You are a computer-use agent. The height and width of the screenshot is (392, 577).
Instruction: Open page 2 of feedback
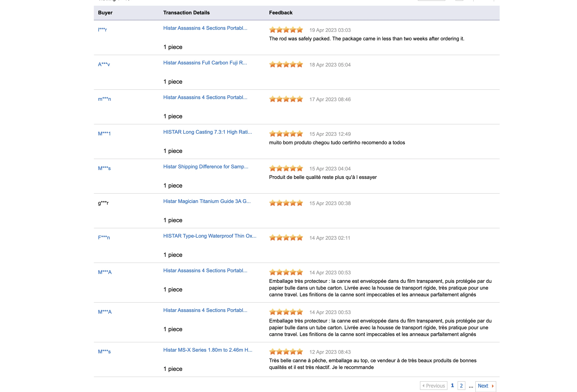pyautogui.click(x=461, y=386)
